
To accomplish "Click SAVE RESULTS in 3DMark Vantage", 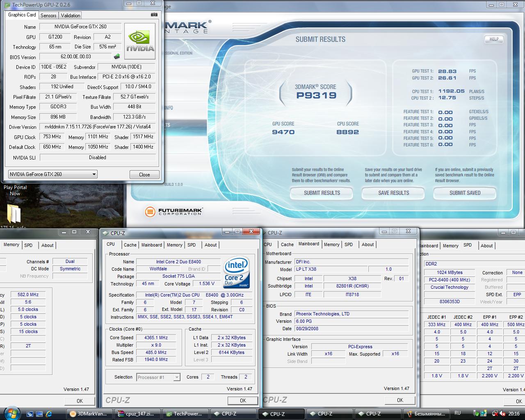I will click(x=394, y=193).
